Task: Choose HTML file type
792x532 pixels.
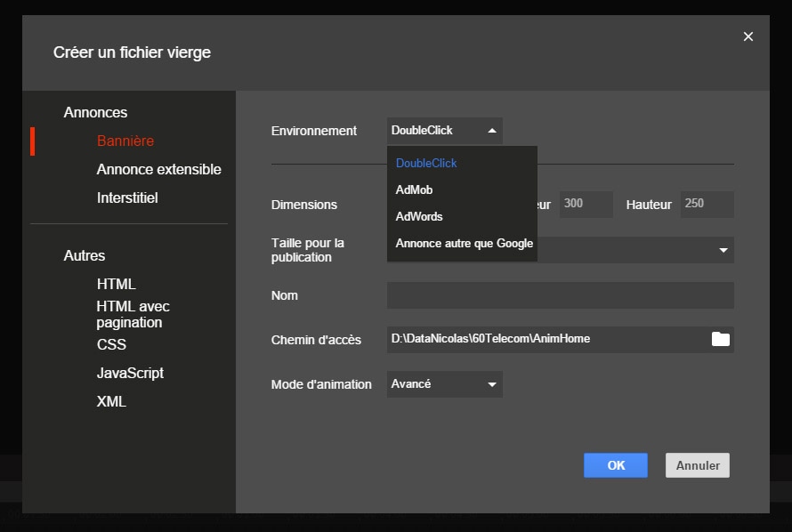Action: 117,284
